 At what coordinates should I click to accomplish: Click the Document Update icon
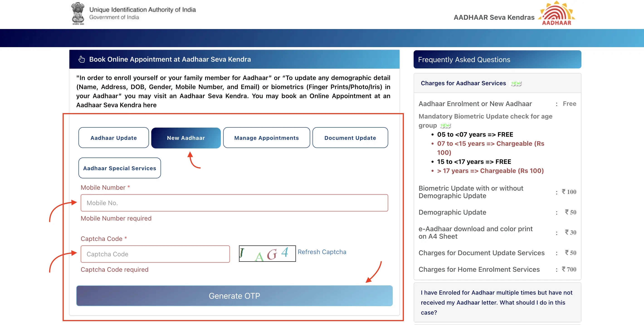[x=350, y=138]
